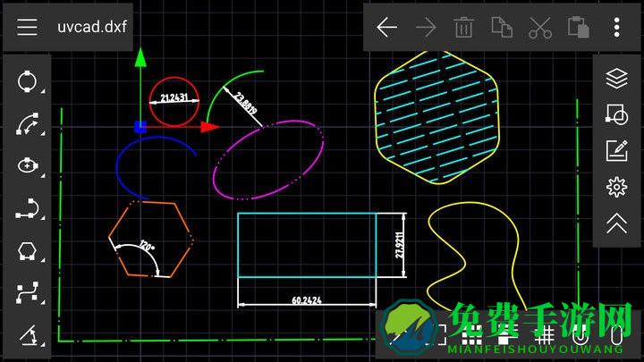Open the shapes and blocks panel icon
The image size is (644, 362).
tap(617, 114)
